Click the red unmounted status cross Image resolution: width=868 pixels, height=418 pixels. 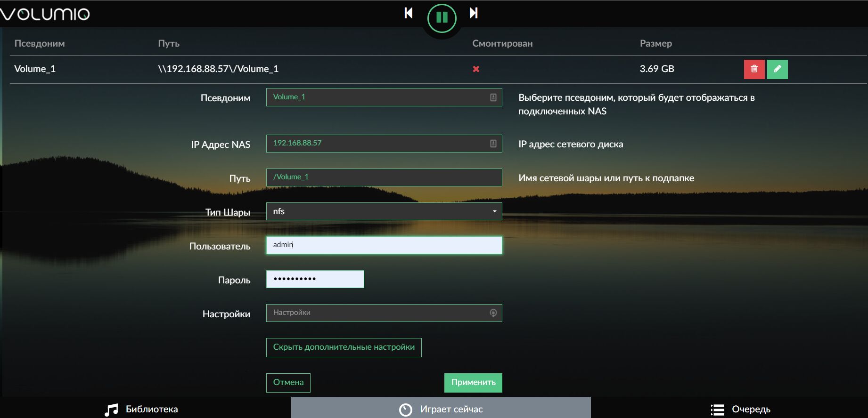point(476,69)
